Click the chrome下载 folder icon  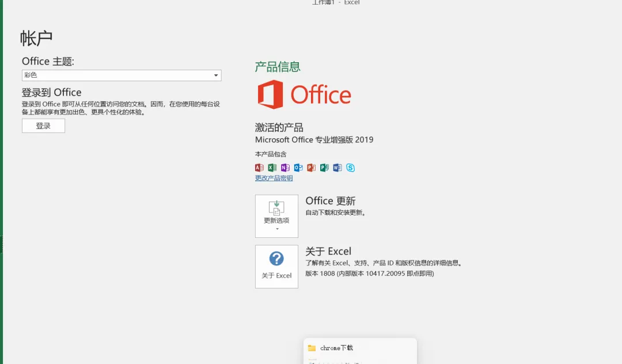click(x=312, y=348)
